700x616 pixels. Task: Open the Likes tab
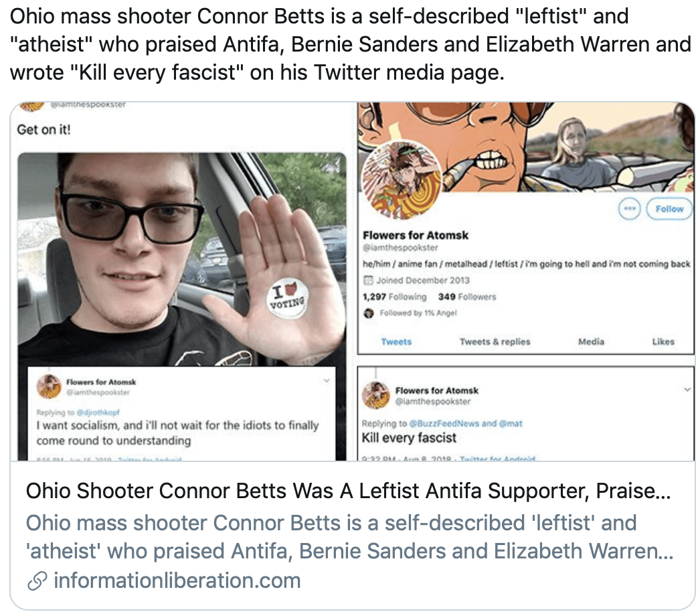pyautogui.click(x=663, y=341)
